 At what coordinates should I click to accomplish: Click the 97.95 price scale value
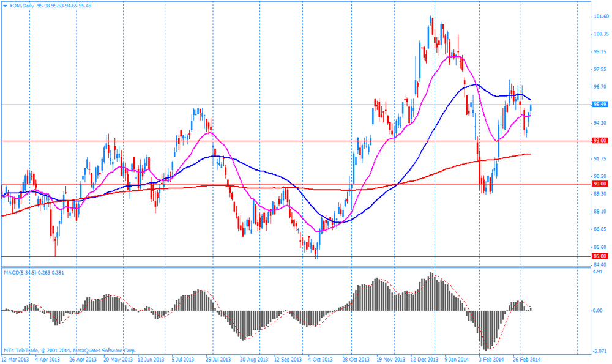coord(601,70)
